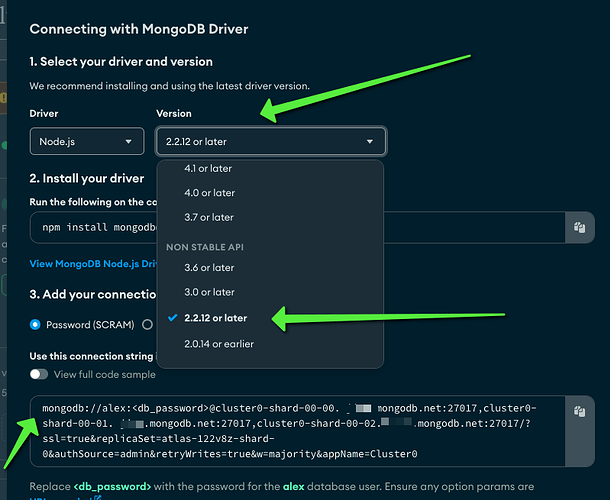The height and width of the screenshot is (500, 610).
Task: Select the radio option next to Password (SCRAM)
Action: coord(148,324)
